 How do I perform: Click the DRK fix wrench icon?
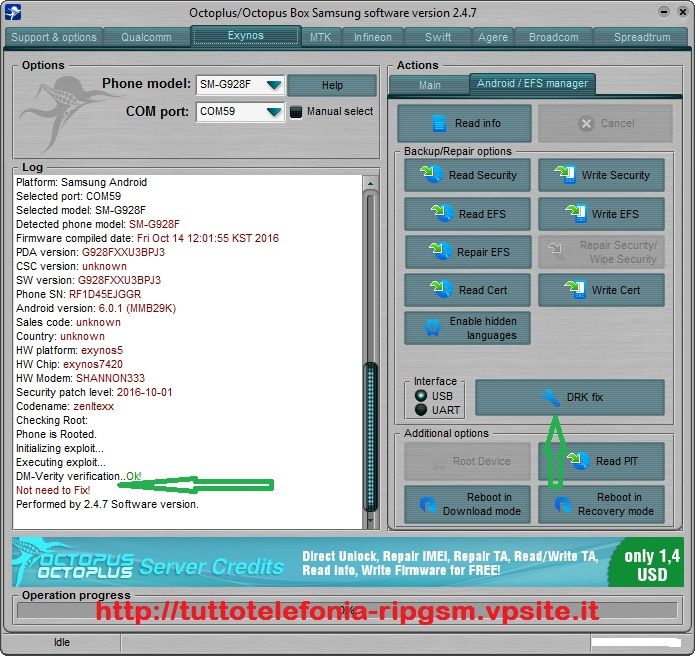tap(551, 397)
